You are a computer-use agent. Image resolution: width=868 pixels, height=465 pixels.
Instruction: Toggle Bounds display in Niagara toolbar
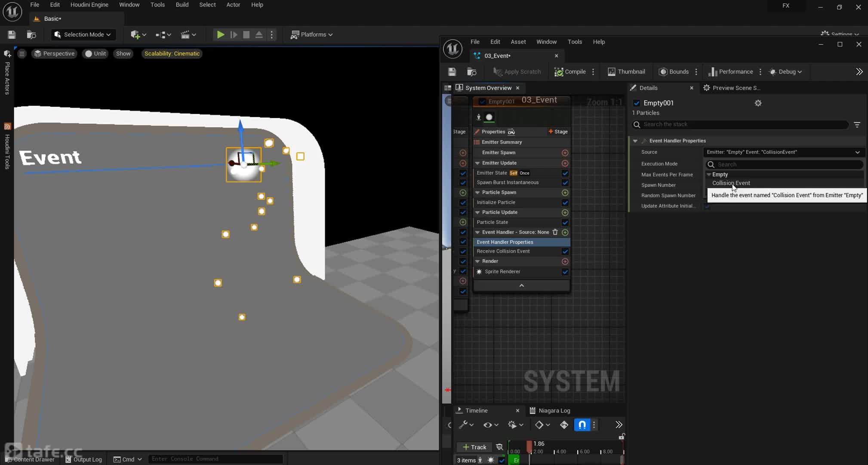click(674, 71)
